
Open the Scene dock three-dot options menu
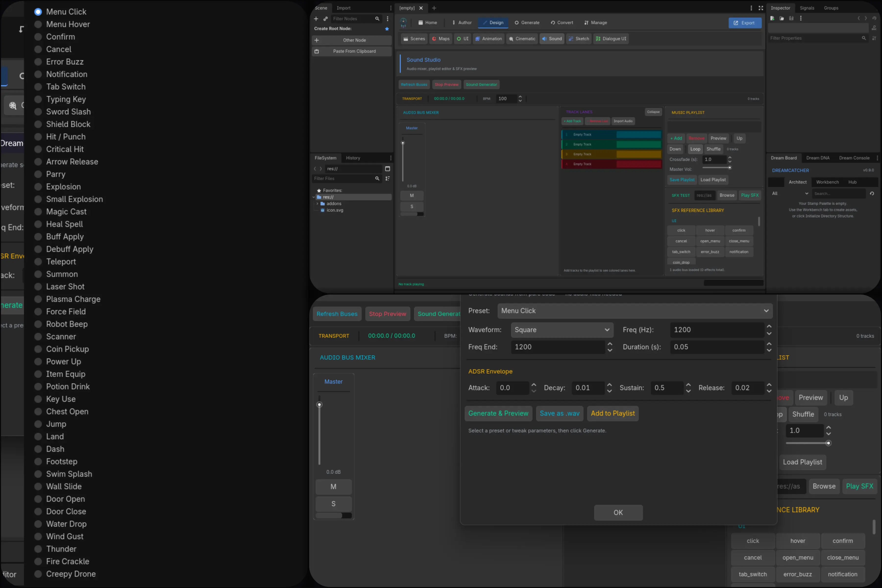click(x=390, y=8)
